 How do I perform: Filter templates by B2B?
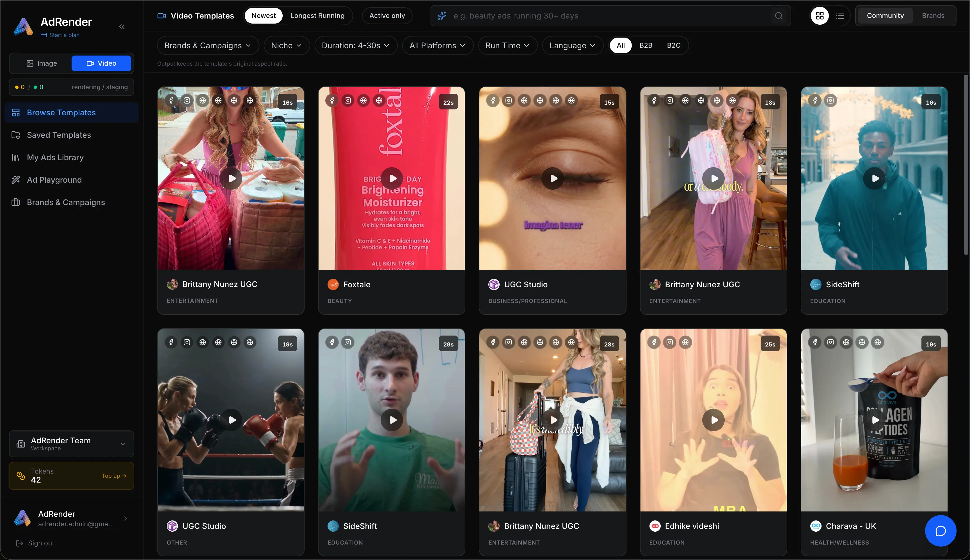tap(646, 45)
